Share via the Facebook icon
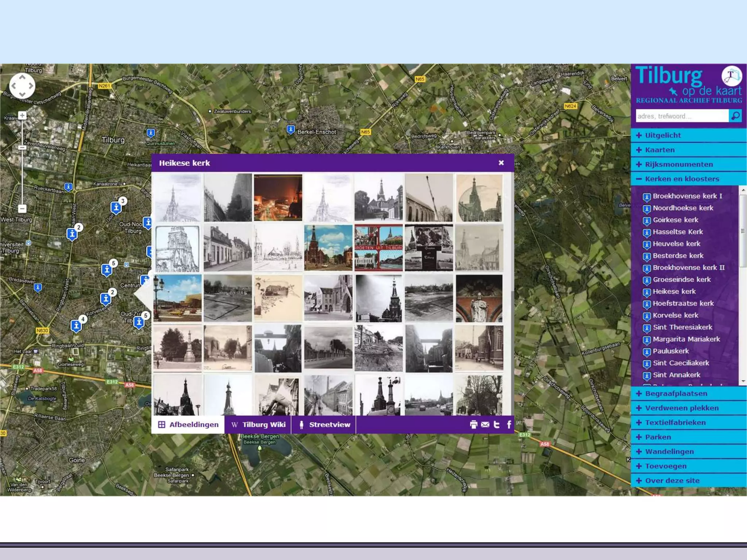Image resolution: width=747 pixels, height=560 pixels. (x=509, y=424)
